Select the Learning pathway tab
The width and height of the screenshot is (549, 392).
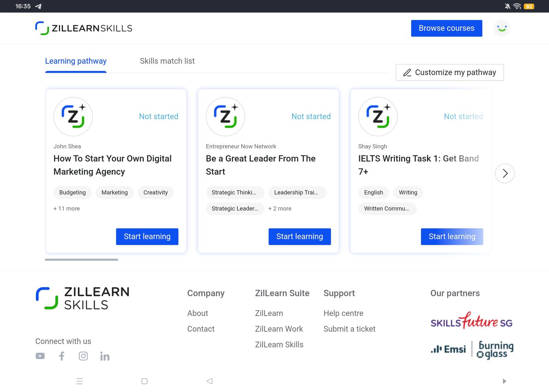point(76,61)
